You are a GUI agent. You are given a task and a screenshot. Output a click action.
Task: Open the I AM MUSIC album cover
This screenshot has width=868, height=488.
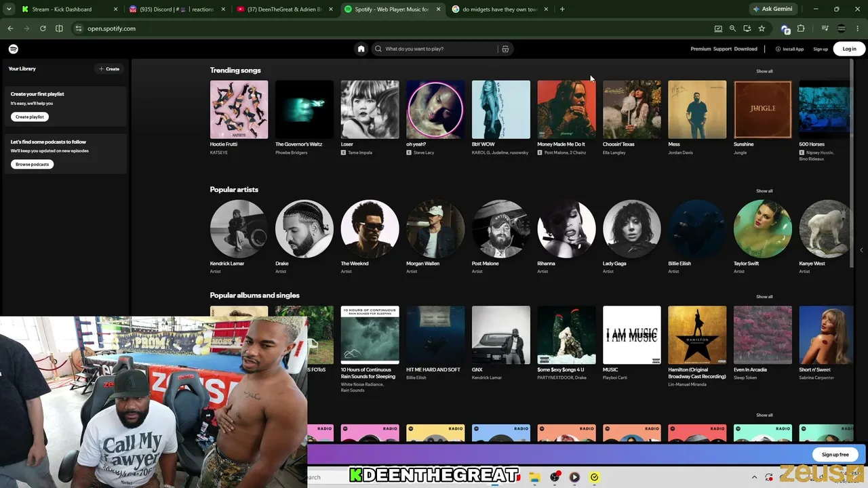click(631, 335)
